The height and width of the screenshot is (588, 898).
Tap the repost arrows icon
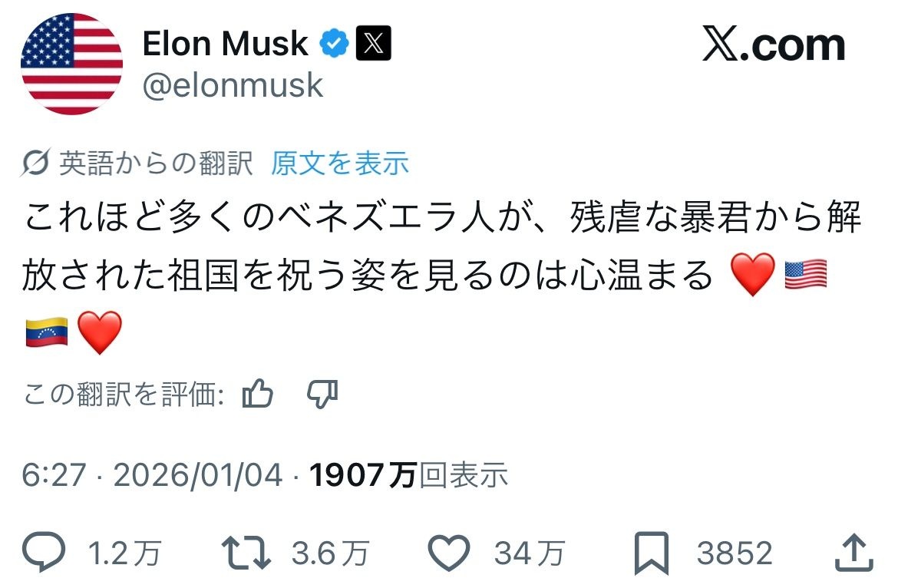coord(246,553)
